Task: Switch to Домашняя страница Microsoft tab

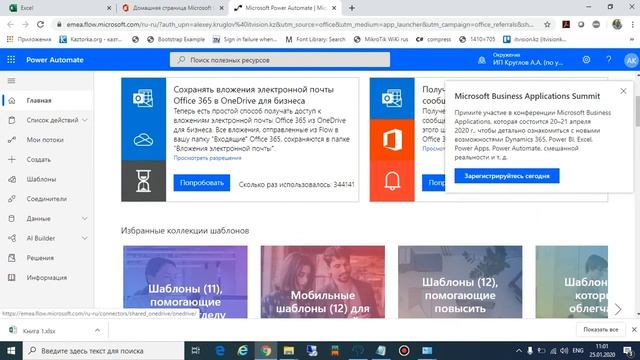Action: 173,8
